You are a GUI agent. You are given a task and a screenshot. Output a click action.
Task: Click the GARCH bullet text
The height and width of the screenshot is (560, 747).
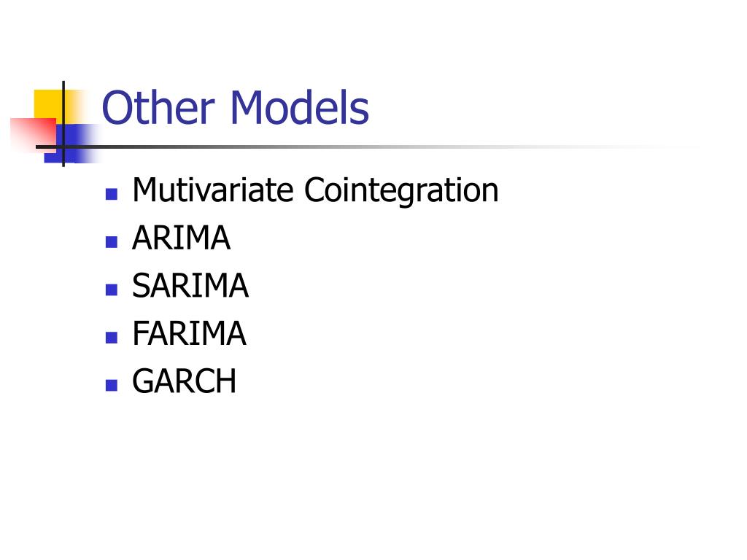(x=185, y=381)
